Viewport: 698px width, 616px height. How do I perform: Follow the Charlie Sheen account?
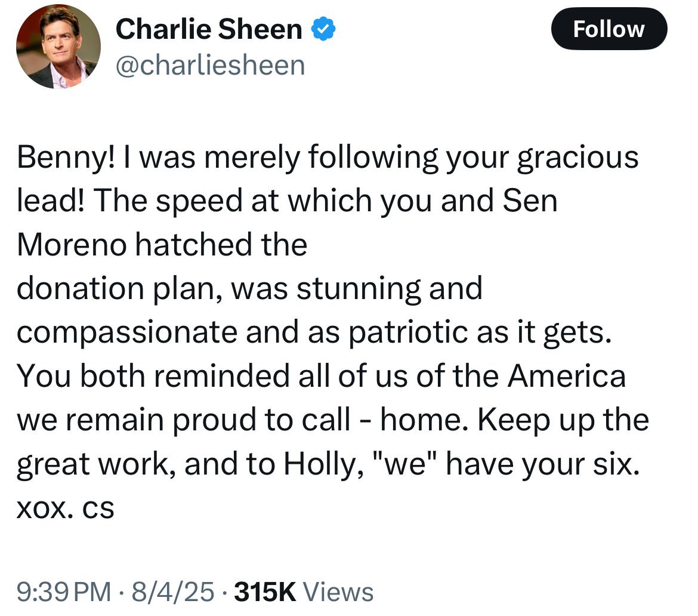(609, 29)
